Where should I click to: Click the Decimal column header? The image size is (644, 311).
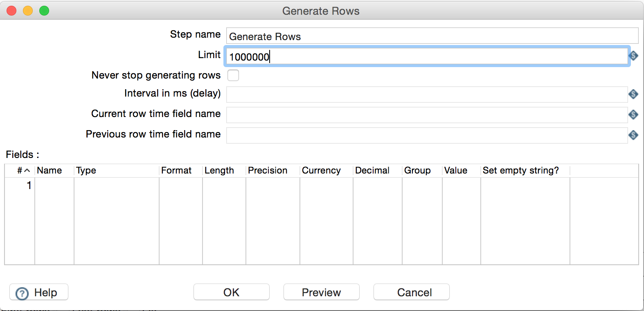[378, 171]
